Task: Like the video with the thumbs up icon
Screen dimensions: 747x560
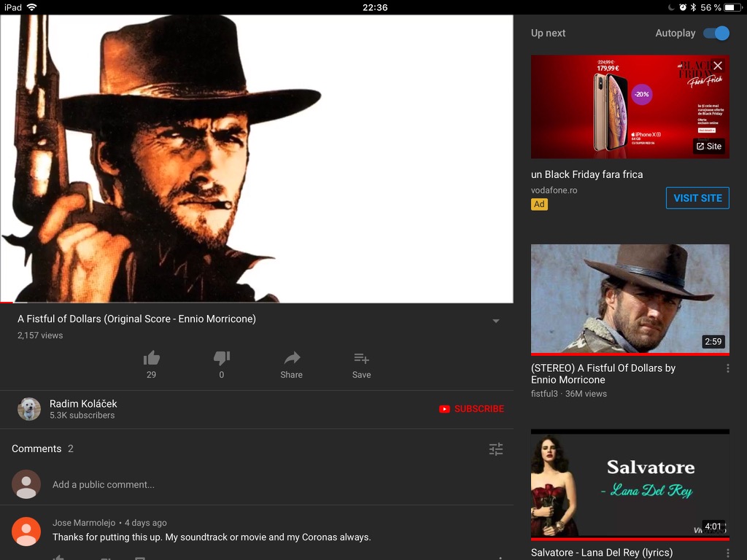Action: click(152, 358)
